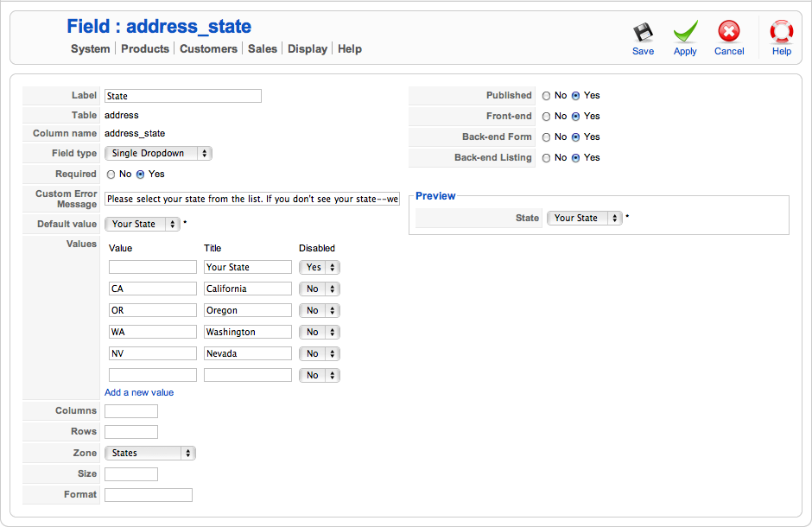Open the State dropdown in Preview
Viewport: 812px width, 527px height.
(x=585, y=219)
